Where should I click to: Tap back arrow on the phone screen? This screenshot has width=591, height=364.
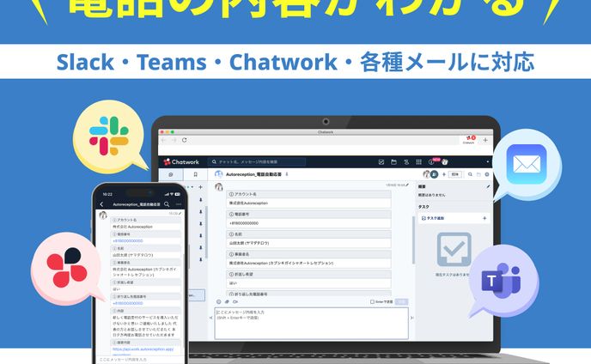click(x=101, y=204)
